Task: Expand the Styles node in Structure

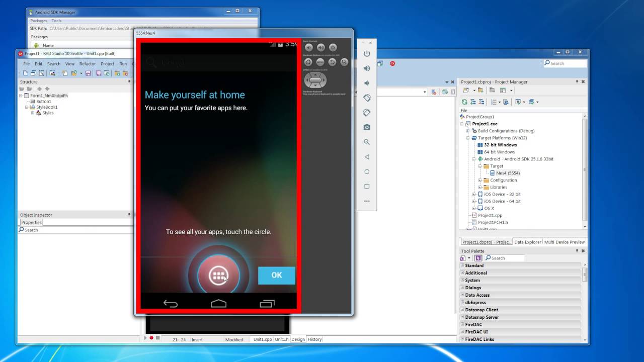Action: tap(33, 113)
